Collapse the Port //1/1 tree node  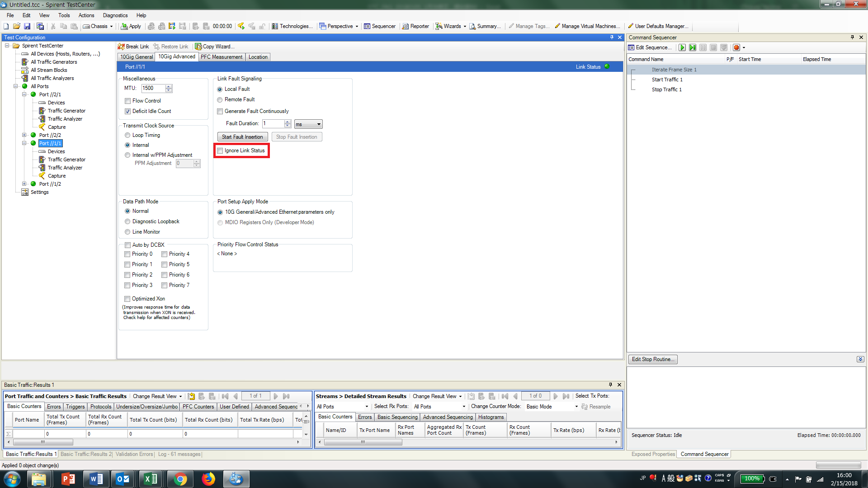pos(24,143)
